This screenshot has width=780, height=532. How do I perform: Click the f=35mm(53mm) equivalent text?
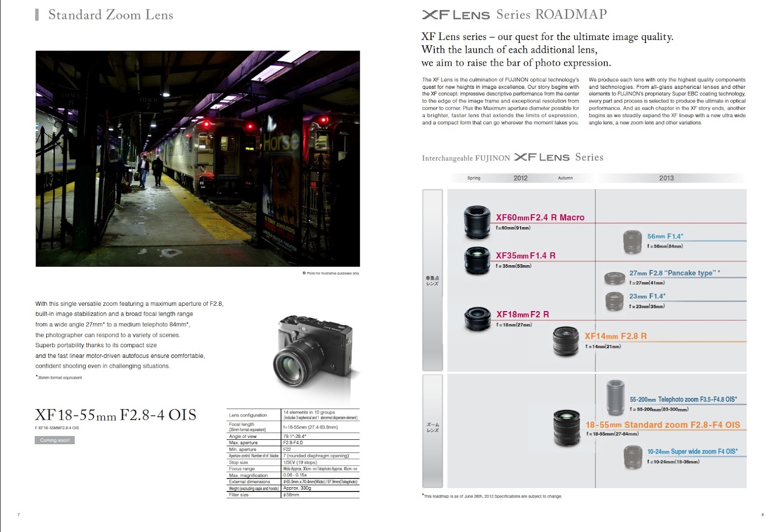[x=513, y=266]
